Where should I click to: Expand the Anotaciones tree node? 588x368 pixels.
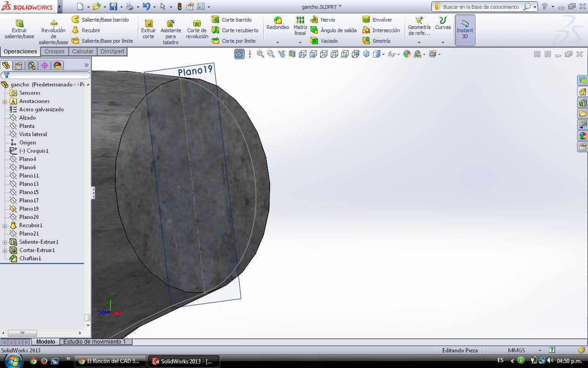click(5, 101)
